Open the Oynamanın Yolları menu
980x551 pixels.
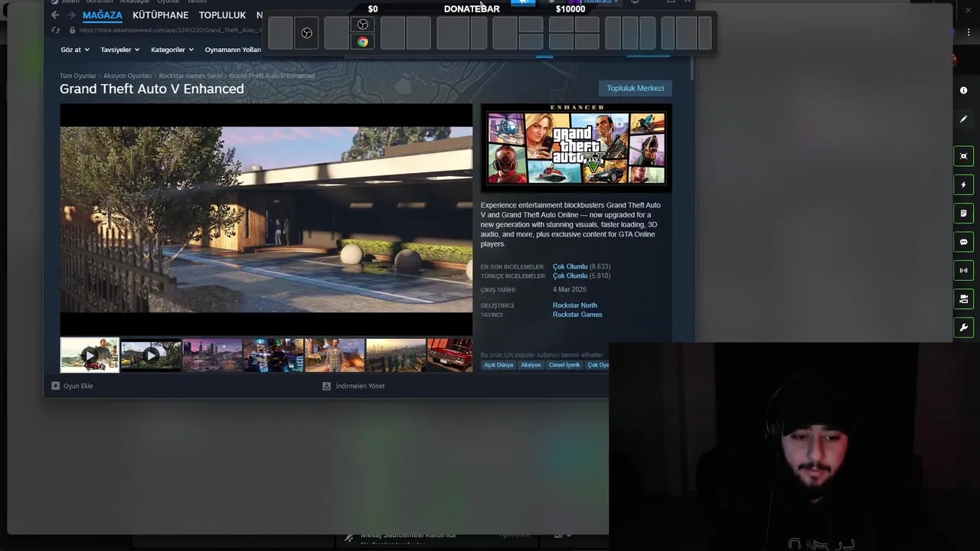pos(234,50)
